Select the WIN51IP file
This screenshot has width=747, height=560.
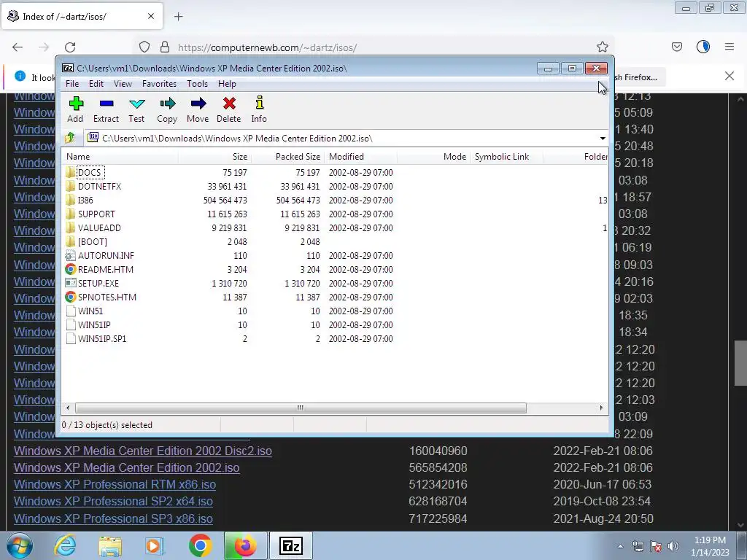(94, 324)
